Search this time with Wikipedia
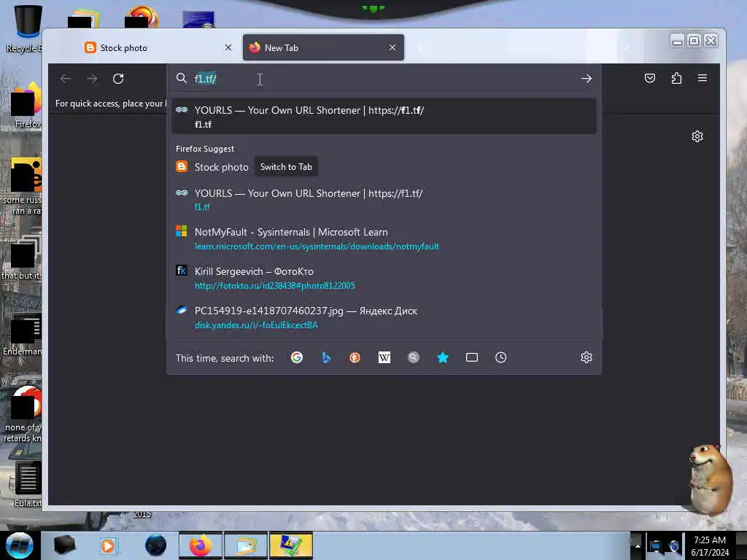Image resolution: width=747 pixels, height=560 pixels. (x=384, y=357)
